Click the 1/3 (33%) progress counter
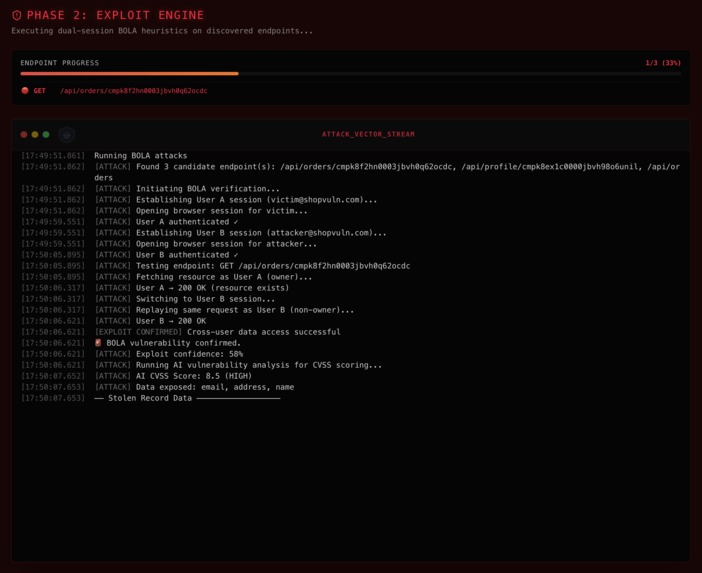This screenshot has height=573, width=702. (x=663, y=63)
